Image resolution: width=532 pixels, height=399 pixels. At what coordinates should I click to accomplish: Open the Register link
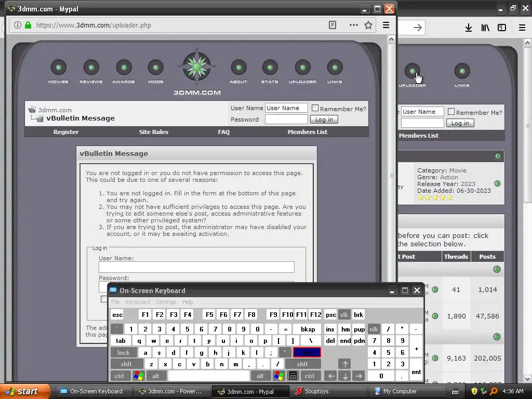coord(66,132)
